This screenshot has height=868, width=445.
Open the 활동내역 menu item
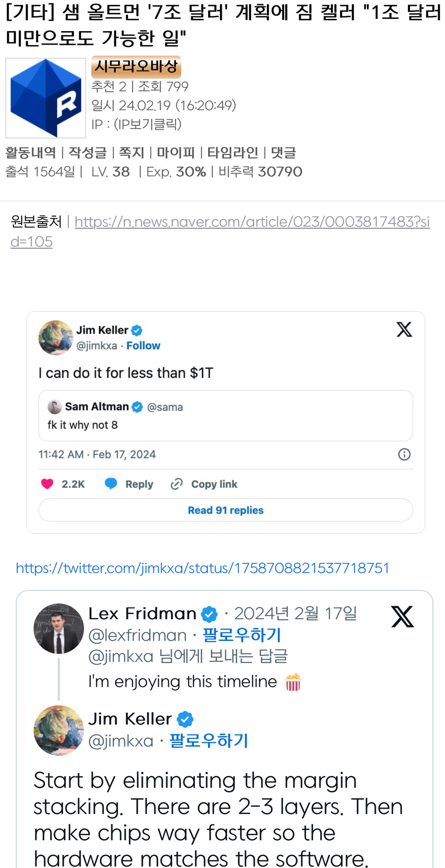(31, 152)
